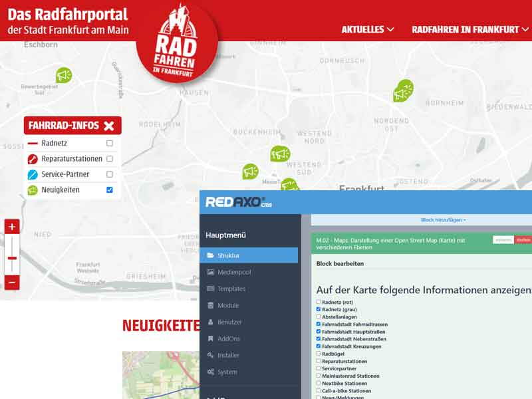The image size is (532, 399).
Task: Open news marker near Eschborn on map
Action: pos(63,75)
